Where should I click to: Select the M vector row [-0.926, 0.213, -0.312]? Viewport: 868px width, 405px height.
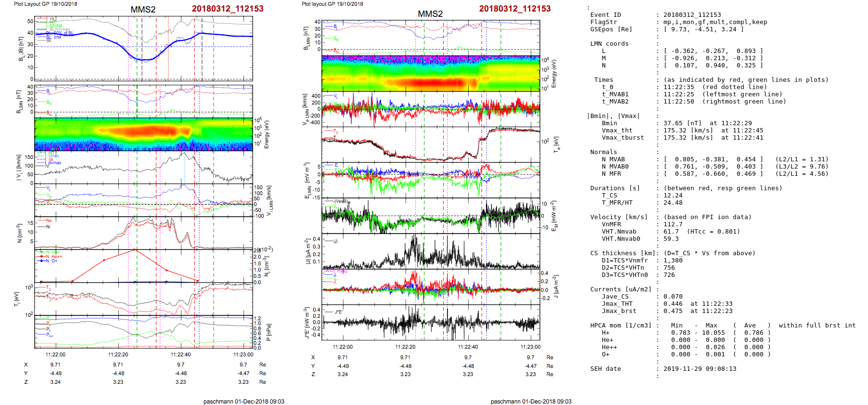682,58
